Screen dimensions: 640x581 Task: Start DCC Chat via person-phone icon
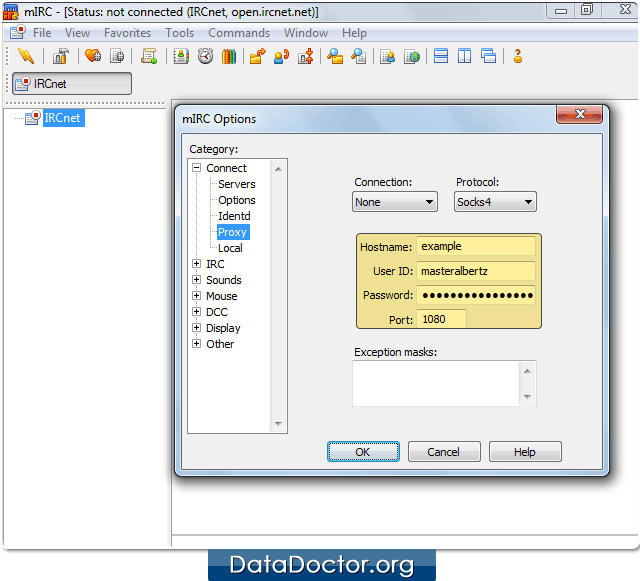coord(281,56)
